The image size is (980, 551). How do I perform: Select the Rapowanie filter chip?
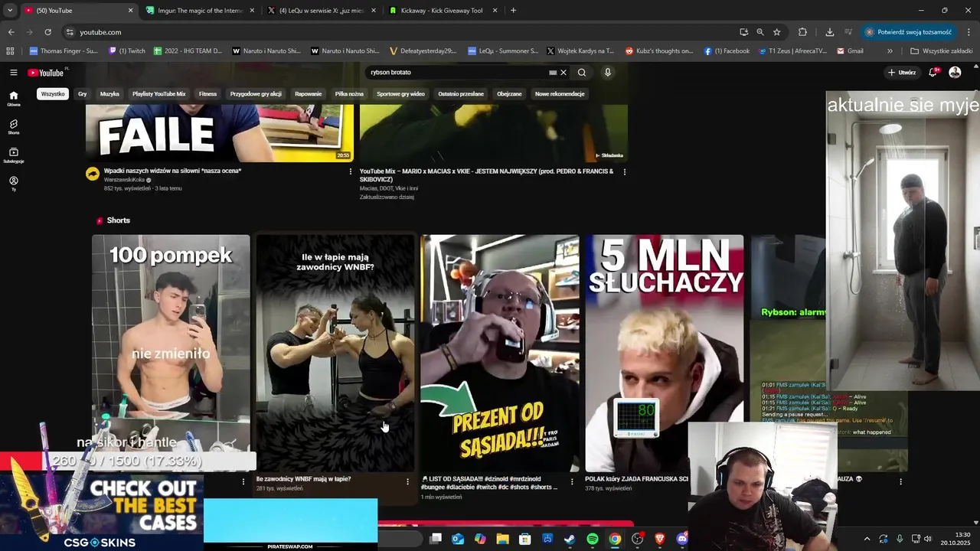[x=308, y=94]
